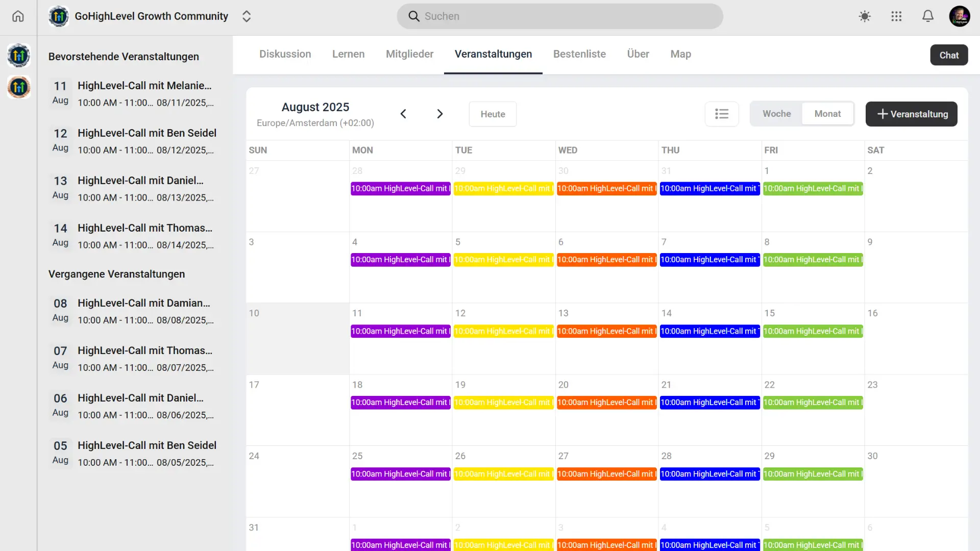This screenshot has width=980, height=551.
Task: Open the Map tab
Action: click(680, 54)
